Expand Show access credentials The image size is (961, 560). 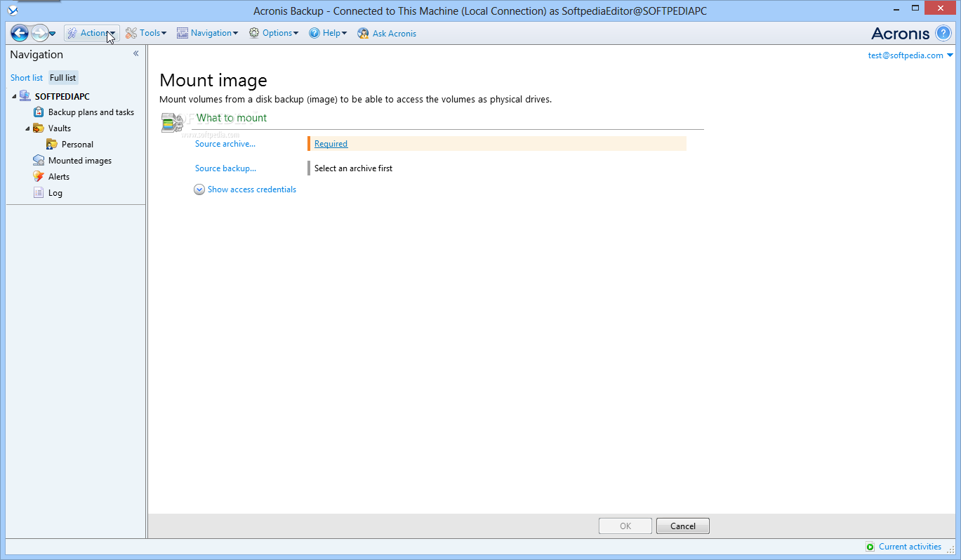click(x=245, y=189)
